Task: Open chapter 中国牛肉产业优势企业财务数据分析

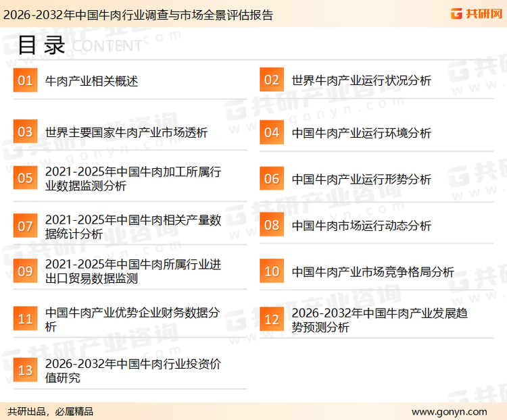Action: pyautogui.click(x=132, y=319)
